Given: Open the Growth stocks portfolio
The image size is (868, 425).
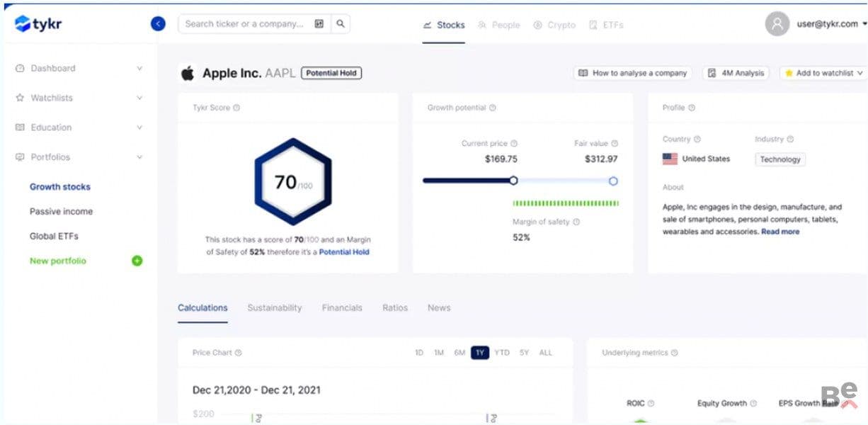Looking at the screenshot, I should (60, 187).
